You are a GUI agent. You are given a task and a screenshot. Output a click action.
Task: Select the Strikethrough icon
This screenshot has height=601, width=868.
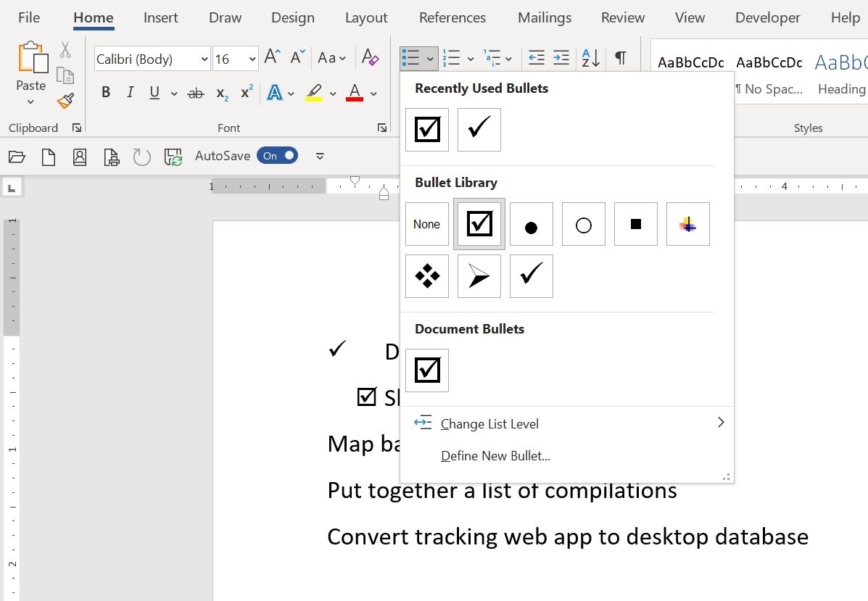(195, 92)
